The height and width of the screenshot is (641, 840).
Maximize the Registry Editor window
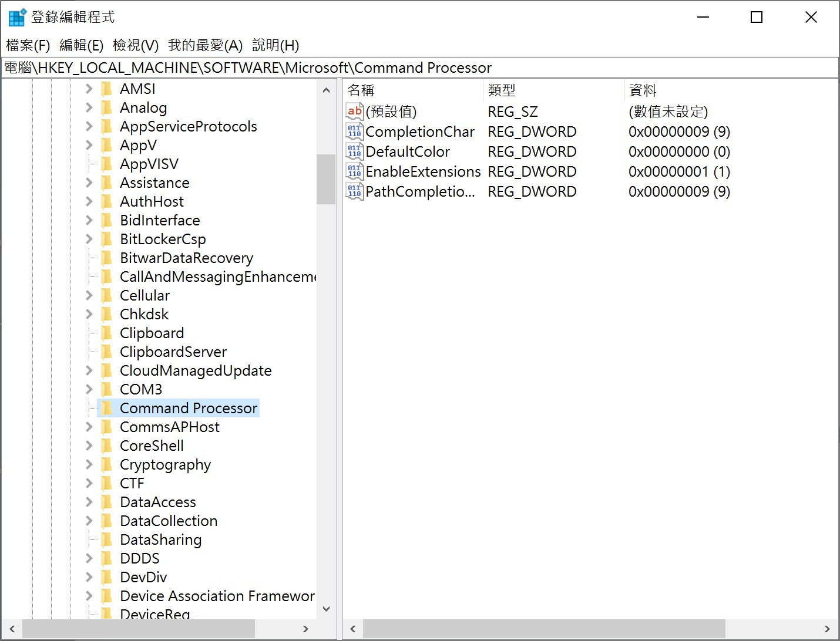757,17
